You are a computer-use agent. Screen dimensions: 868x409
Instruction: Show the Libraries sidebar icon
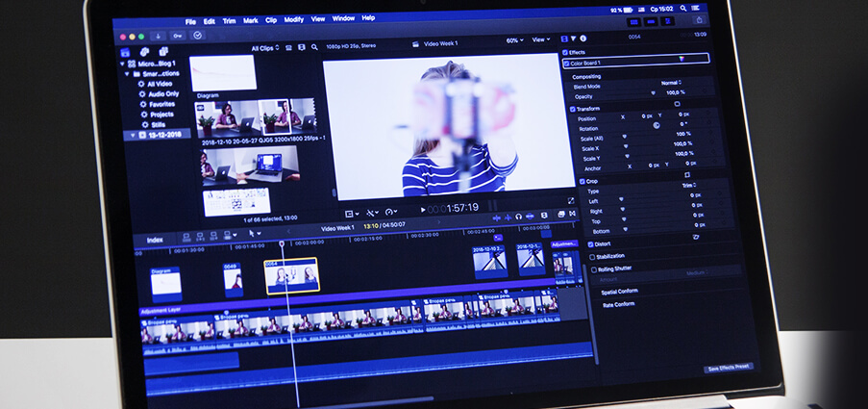(x=125, y=52)
